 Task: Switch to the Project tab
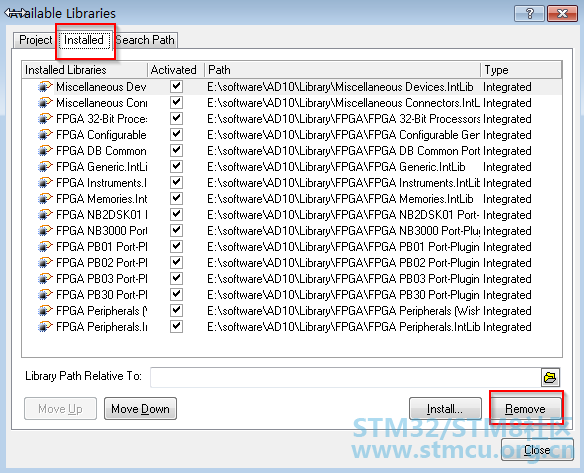tap(35, 40)
